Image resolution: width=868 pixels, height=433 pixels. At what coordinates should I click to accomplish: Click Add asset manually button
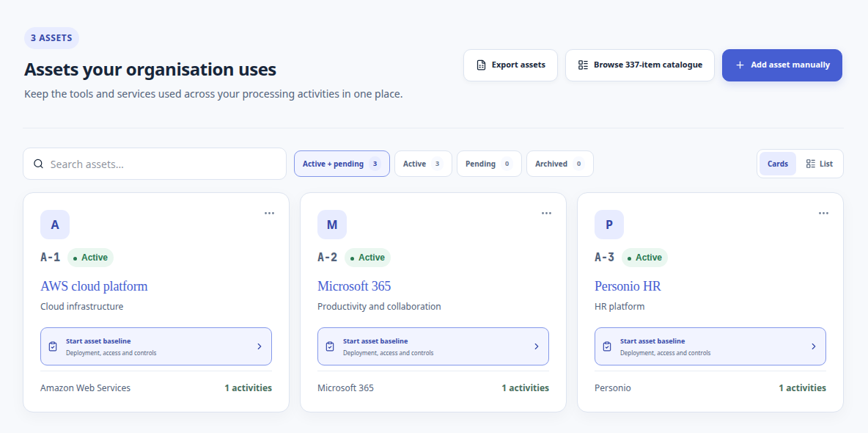[x=782, y=65]
